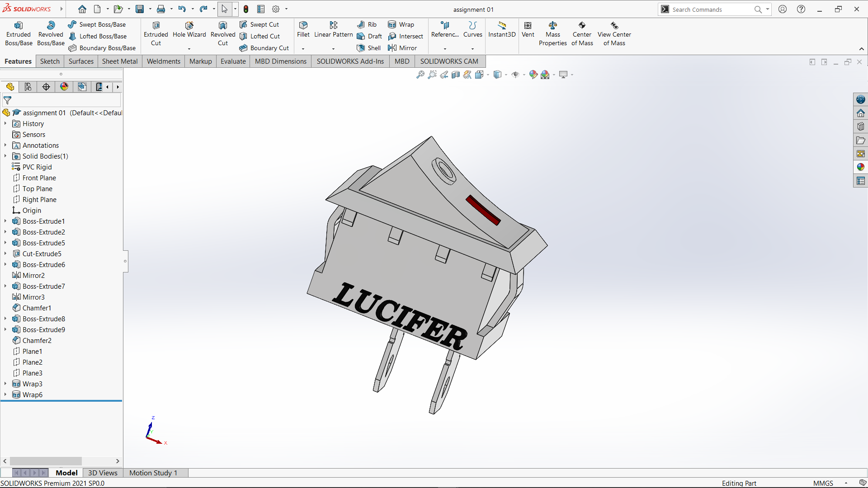The image size is (868, 488).
Task: Click the MMGS unit system button
Action: point(823,483)
